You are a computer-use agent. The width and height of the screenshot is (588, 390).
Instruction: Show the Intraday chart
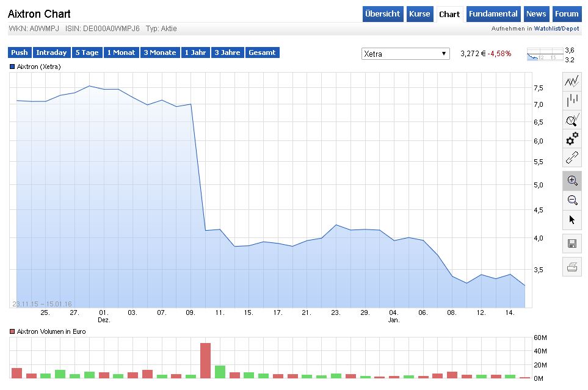pos(51,52)
